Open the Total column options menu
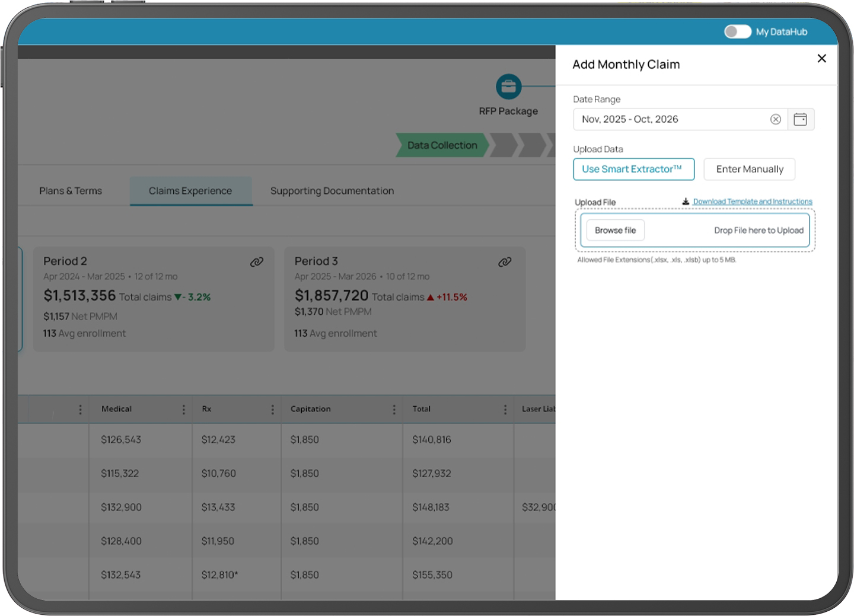854x616 pixels. pos(505,410)
